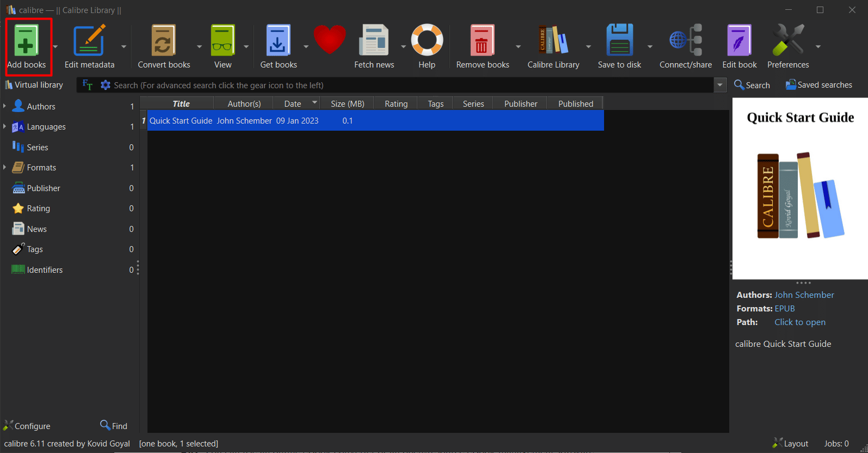Open Calibre Library dropdown arrow
The width and height of the screenshot is (868, 453).
click(x=588, y=47)
